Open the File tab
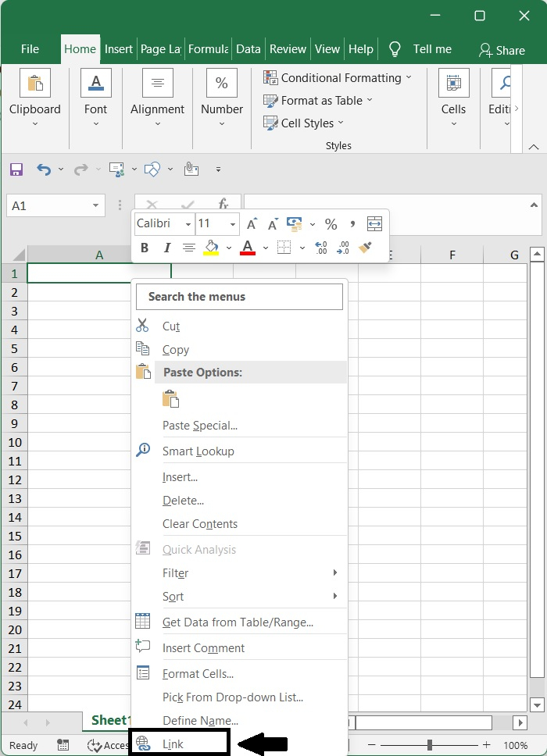The height and width of the screenshot is (756, 547). [x=30, y=49]
